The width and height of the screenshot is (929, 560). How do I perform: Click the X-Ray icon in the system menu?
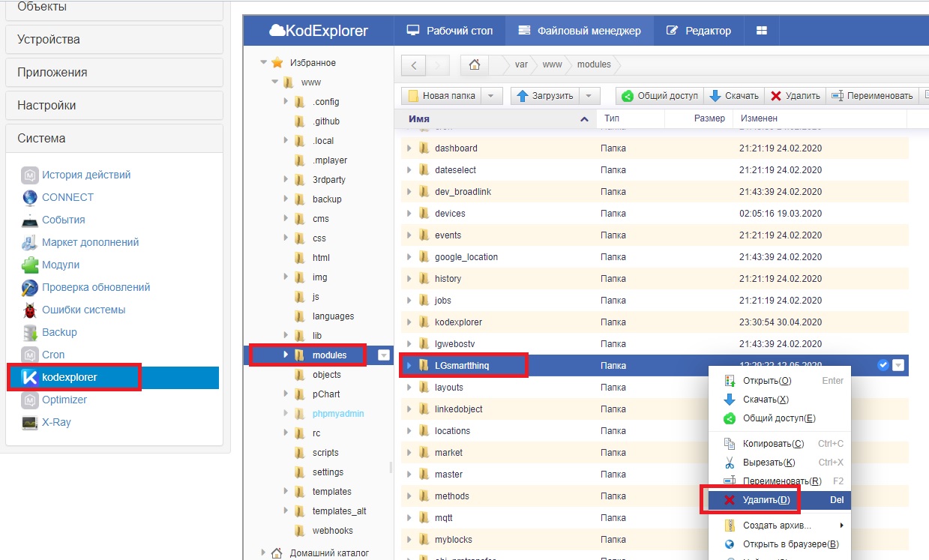click(x=30, y=422)
